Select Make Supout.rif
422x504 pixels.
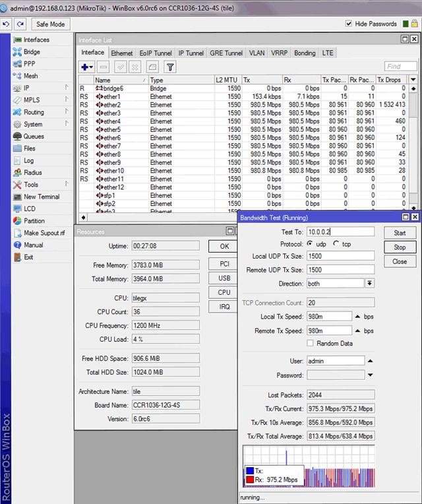coord(44,233)
